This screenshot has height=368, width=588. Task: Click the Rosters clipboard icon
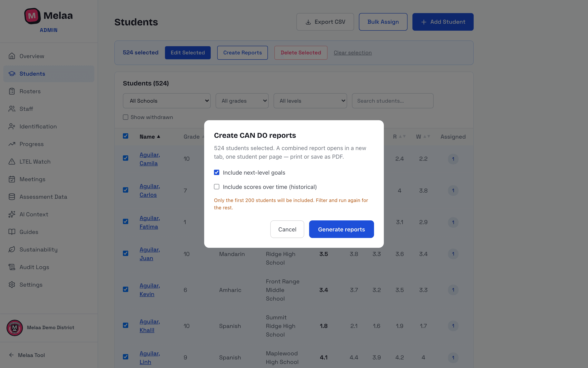(x=12, y=91)
